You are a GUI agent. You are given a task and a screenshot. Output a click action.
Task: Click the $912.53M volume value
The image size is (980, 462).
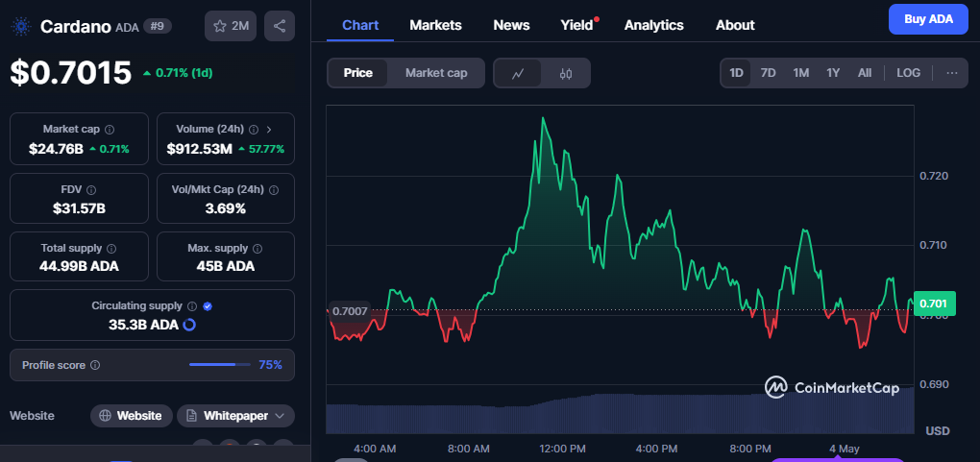(200, 150)
